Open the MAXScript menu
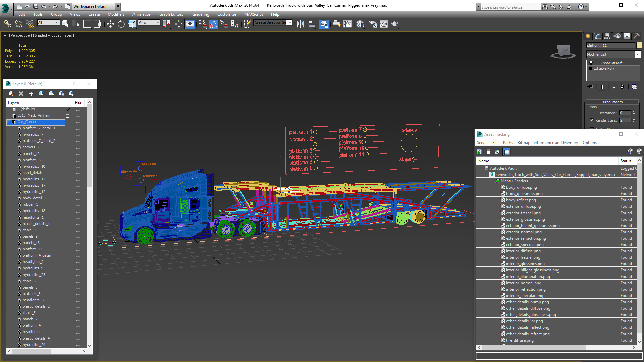644x362 pixels. 253,14
